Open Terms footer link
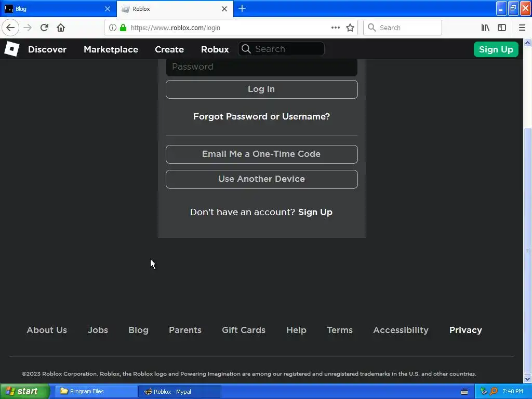Viewport: 532px width, 399px height. [340, 330]
